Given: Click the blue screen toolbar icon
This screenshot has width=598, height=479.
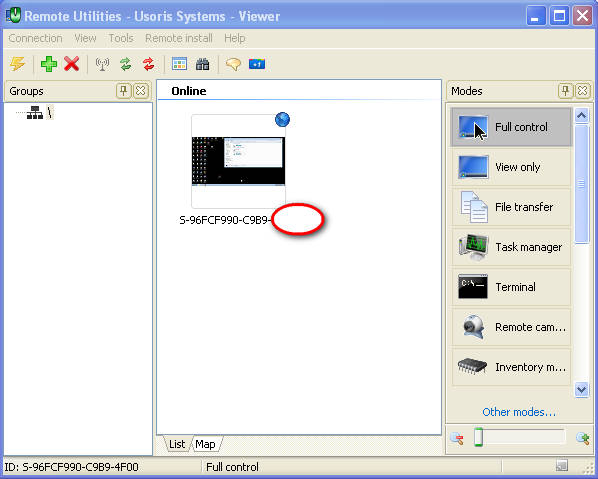Looking at the screenshot, I should 257,64.
